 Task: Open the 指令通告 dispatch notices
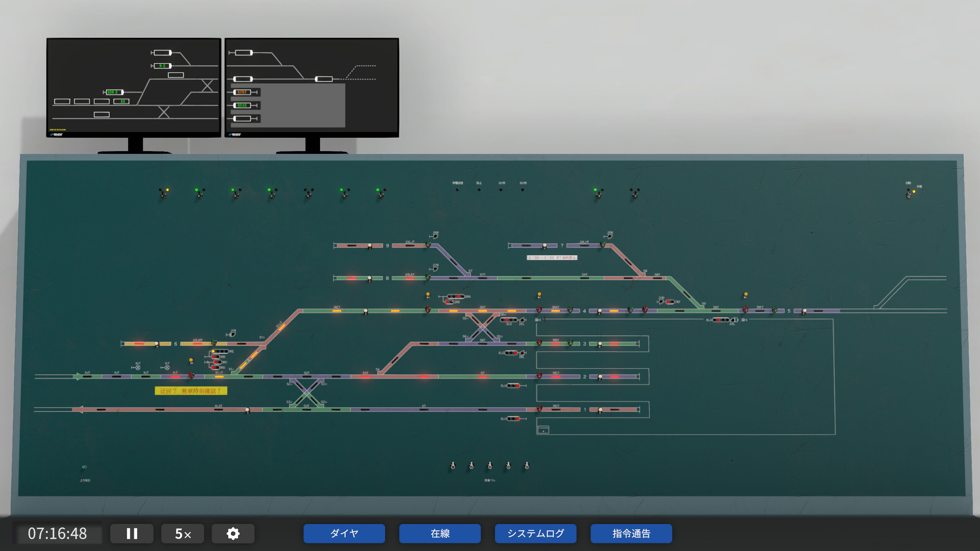point(631,533)
